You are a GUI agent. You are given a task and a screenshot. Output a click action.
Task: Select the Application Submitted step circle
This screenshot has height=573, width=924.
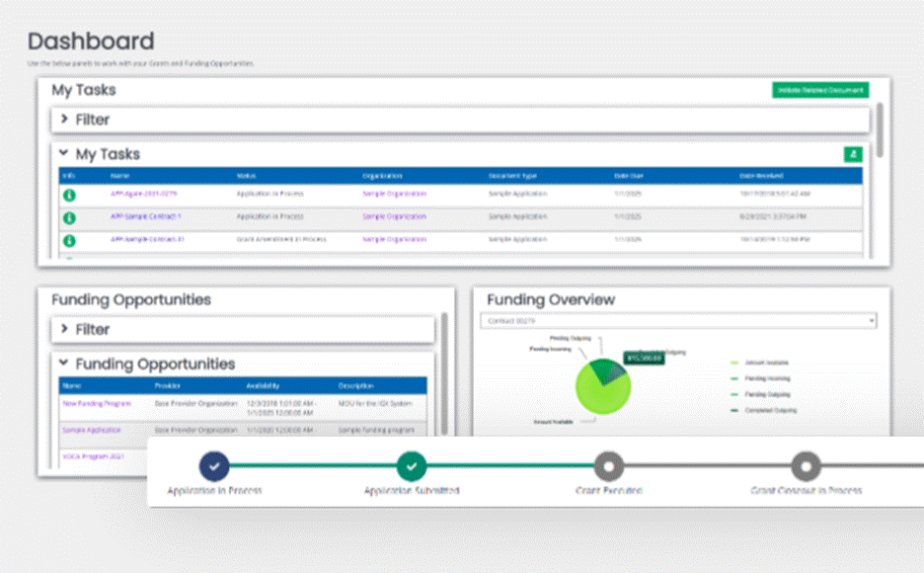(x=412, y=464)
